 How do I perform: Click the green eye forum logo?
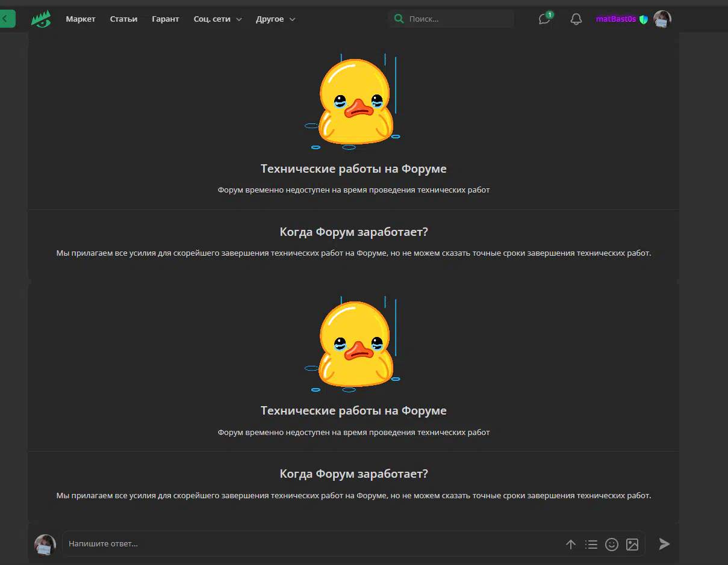point(41,19)
